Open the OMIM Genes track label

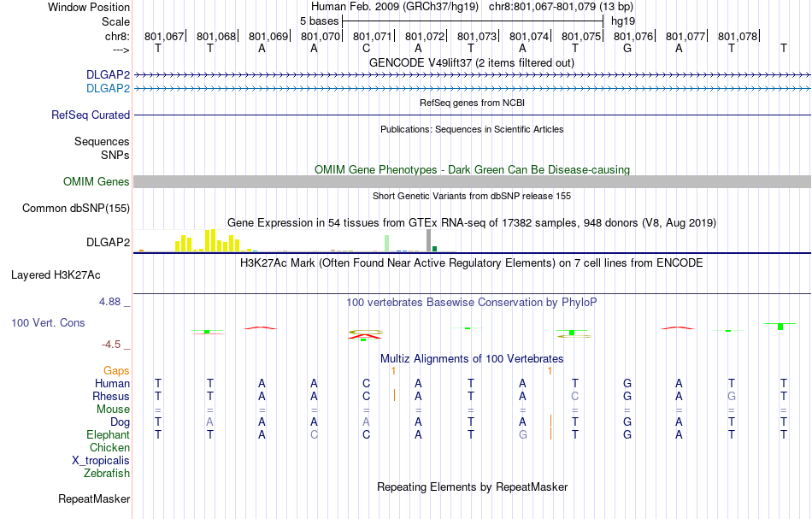click(x=96, y=182)
